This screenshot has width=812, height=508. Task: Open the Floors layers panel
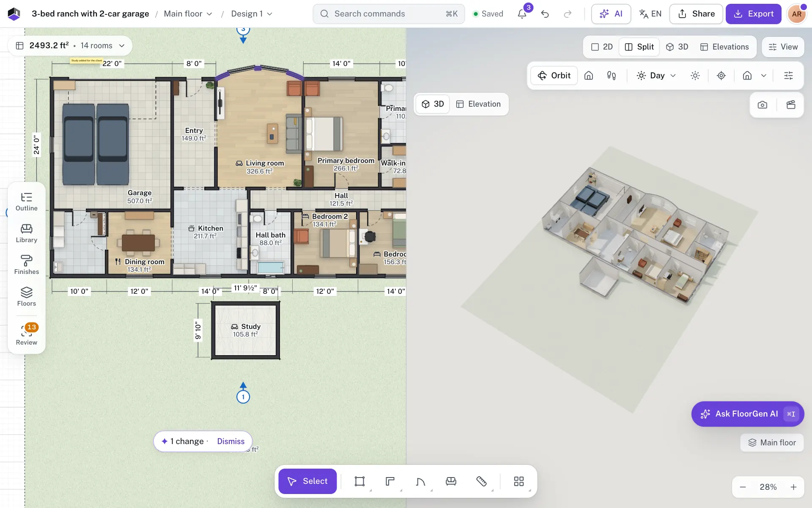pos(26,297)
